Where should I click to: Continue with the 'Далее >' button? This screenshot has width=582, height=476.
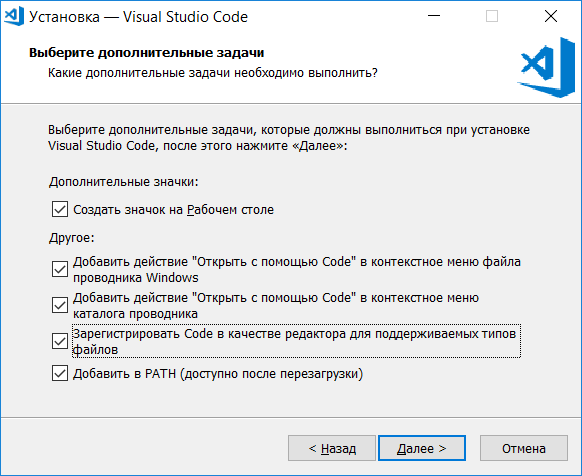click(x=422, y=448)
